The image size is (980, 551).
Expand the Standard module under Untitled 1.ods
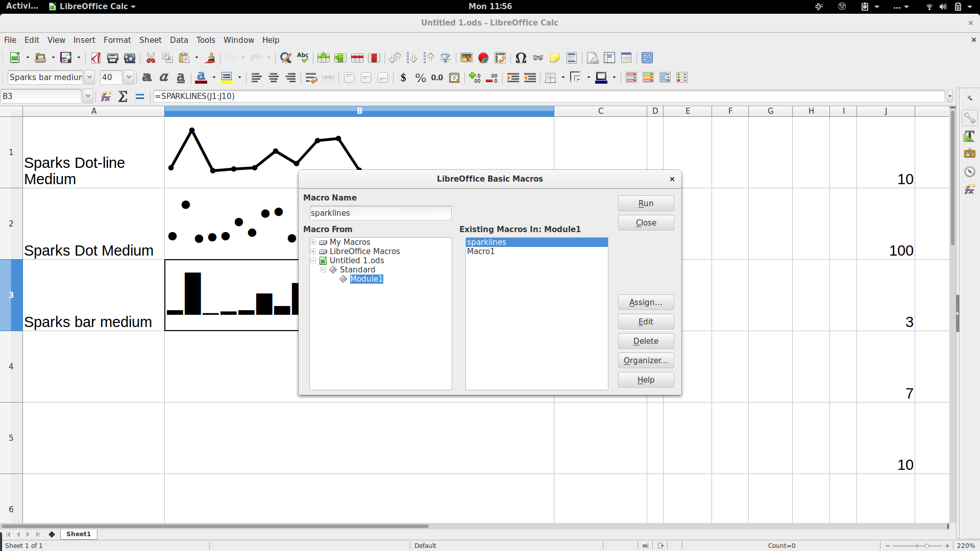pyautogui.click(x=323, y=269)
